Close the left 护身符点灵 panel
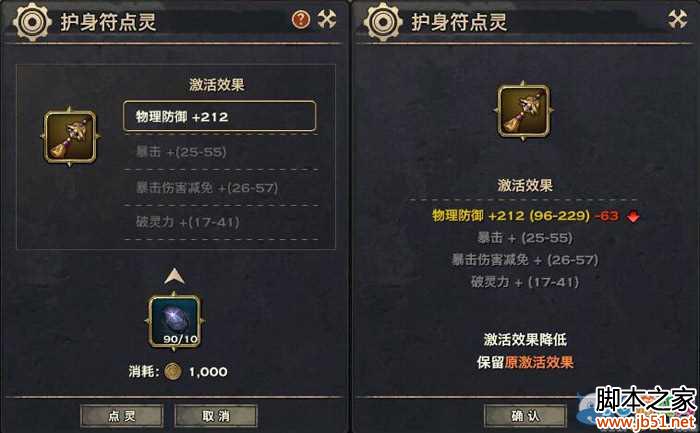This screenshot has height=433, width=700. pos(327,19)
